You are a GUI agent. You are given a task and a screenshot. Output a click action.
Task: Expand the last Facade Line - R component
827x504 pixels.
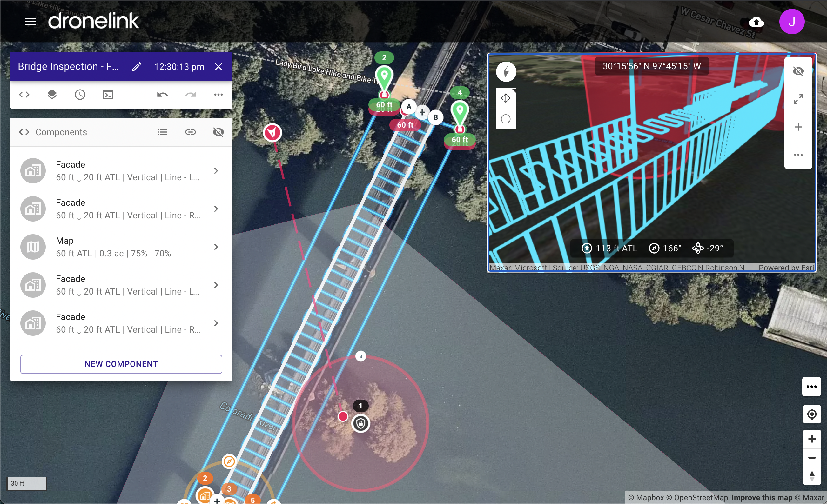pos(216,323)
